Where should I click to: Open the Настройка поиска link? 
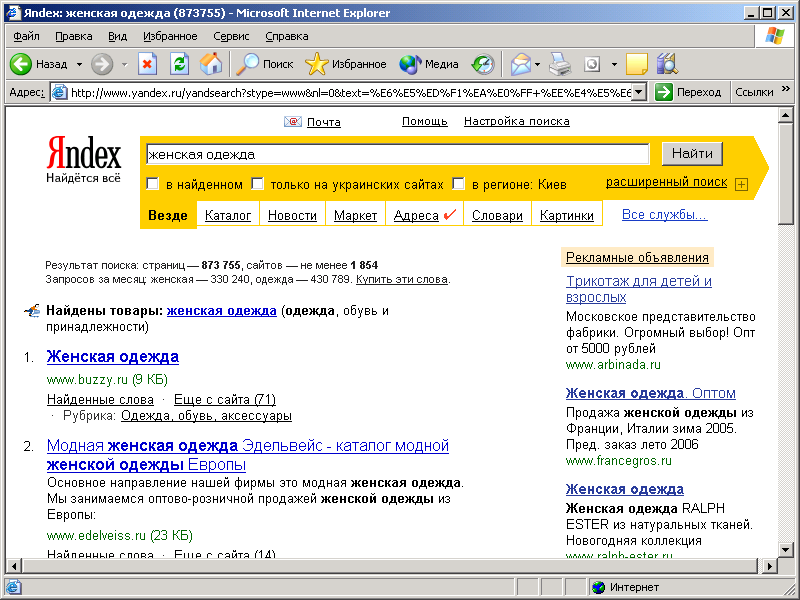(517, 121)
